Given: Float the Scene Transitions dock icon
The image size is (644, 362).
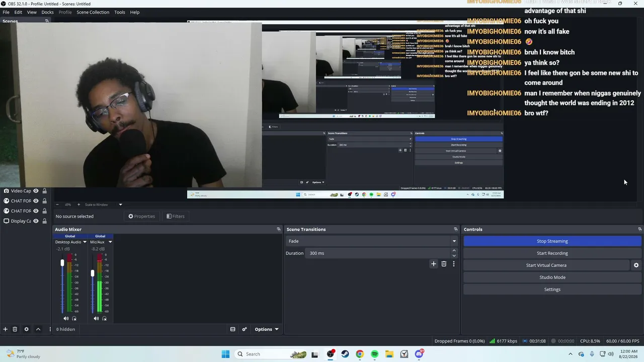Looking at the screenshot, I should click(x=456, y=229).
